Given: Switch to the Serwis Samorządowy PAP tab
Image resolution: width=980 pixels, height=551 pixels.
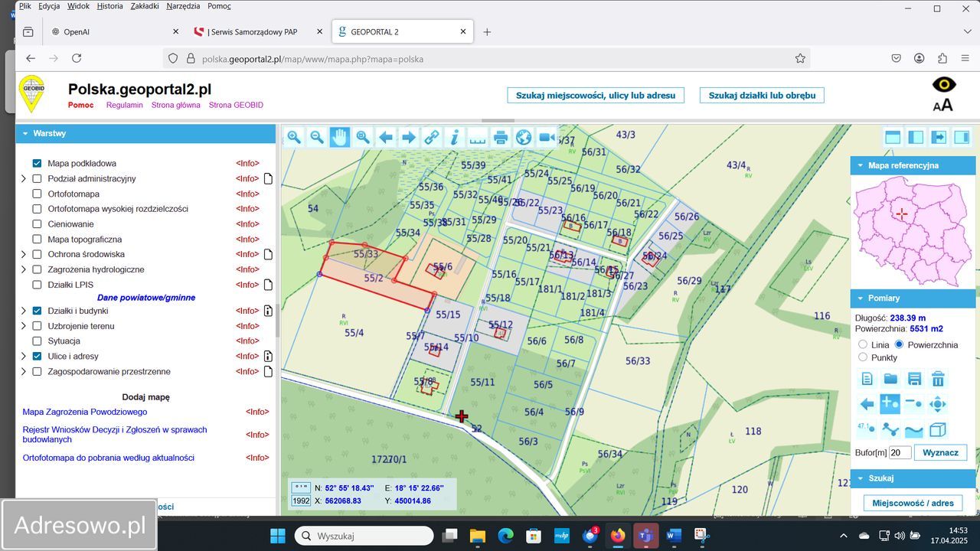Looking at the screenshot, I should [x=253, y=32].
